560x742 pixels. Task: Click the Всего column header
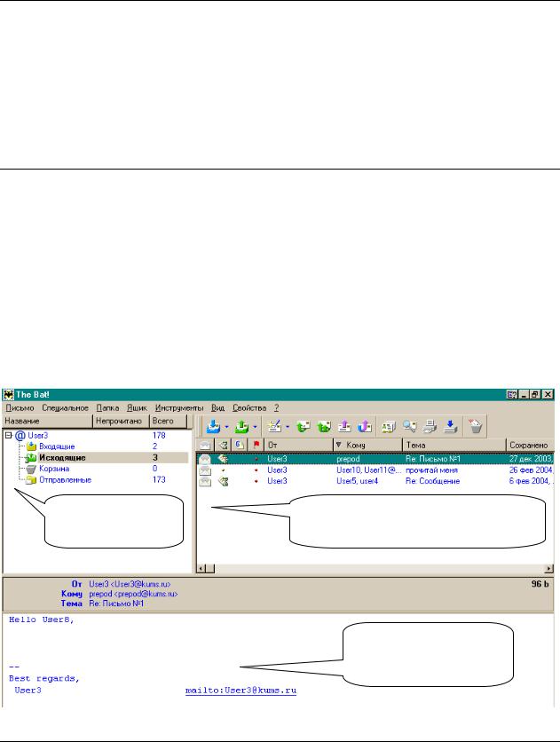(168, 421)
